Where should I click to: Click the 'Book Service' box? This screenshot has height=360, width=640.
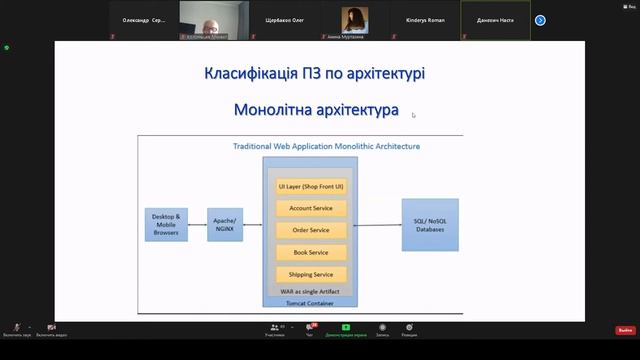click(311, 253)
